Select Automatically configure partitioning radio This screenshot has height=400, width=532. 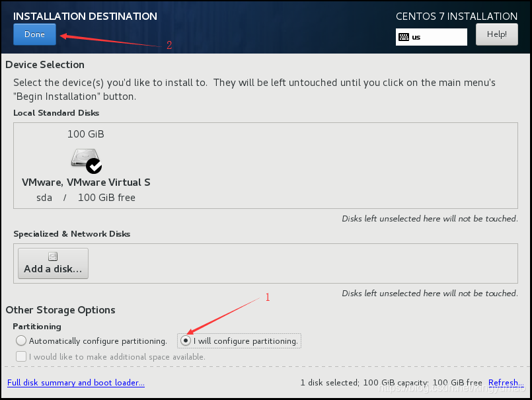coord(21,340)
